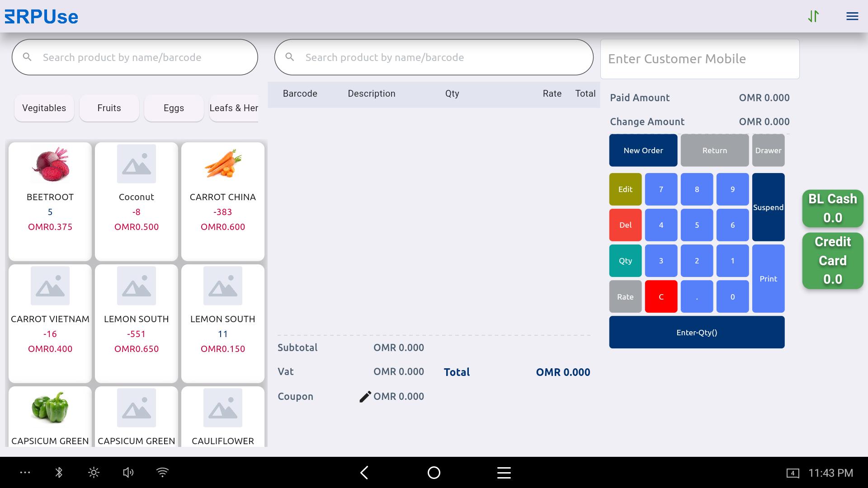Focus the Enter Customer Mobile field
The width and height of the screenshot is (868, 488).
pos(700,59)
